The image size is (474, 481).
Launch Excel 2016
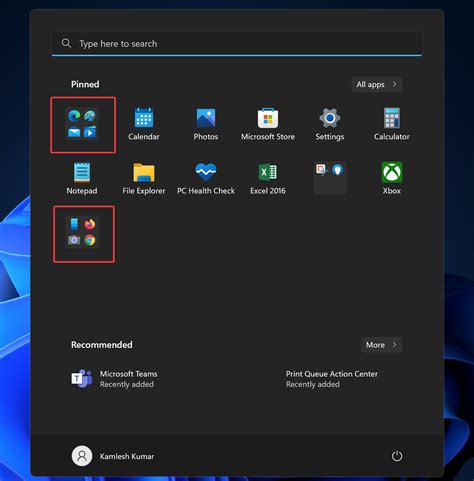(x=268, y=178)
